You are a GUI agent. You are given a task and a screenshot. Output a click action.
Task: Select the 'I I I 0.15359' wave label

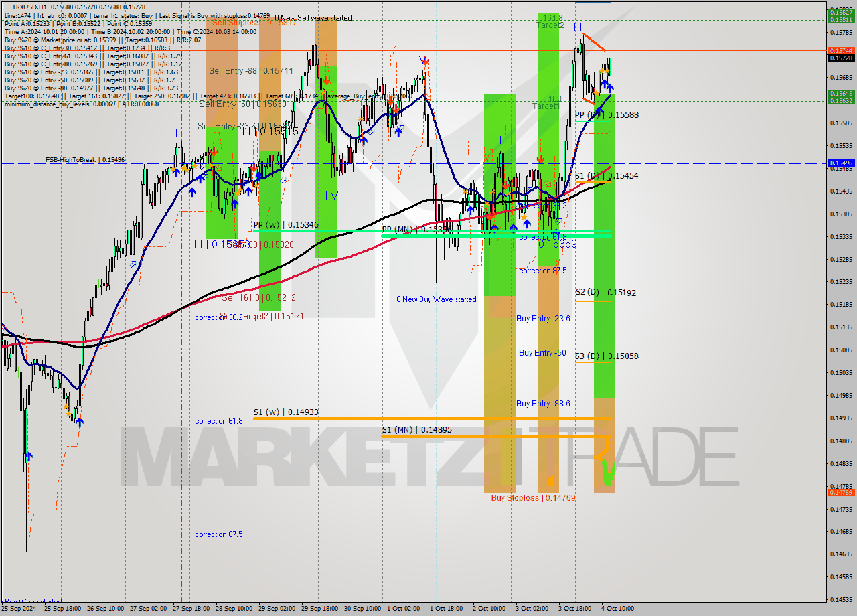[548, 244]
